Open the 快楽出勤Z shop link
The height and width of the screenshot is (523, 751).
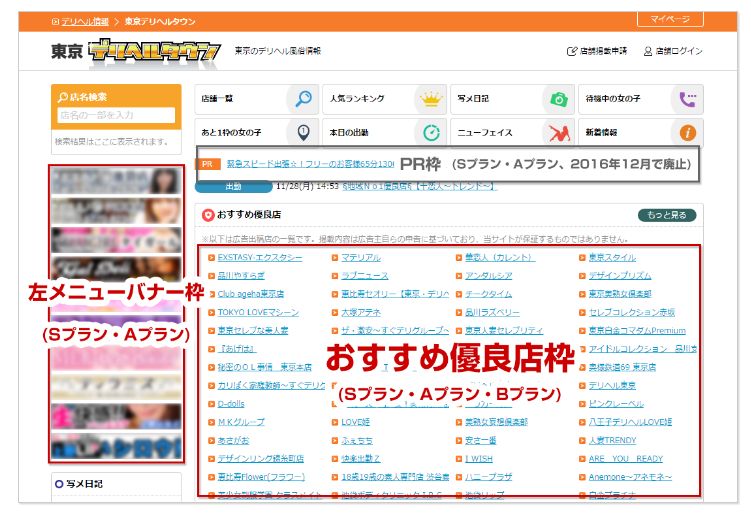click(361, 459)
